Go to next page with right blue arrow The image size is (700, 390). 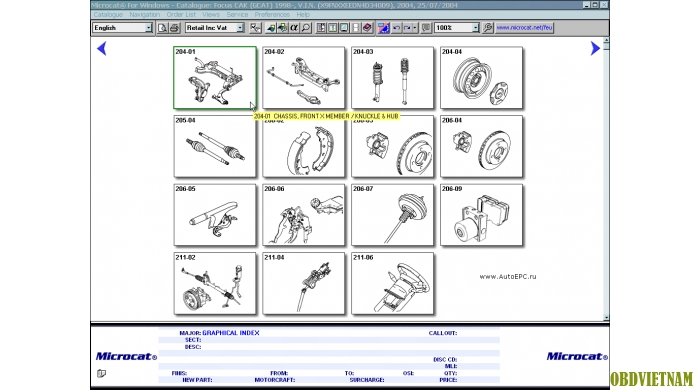[595, 48]
